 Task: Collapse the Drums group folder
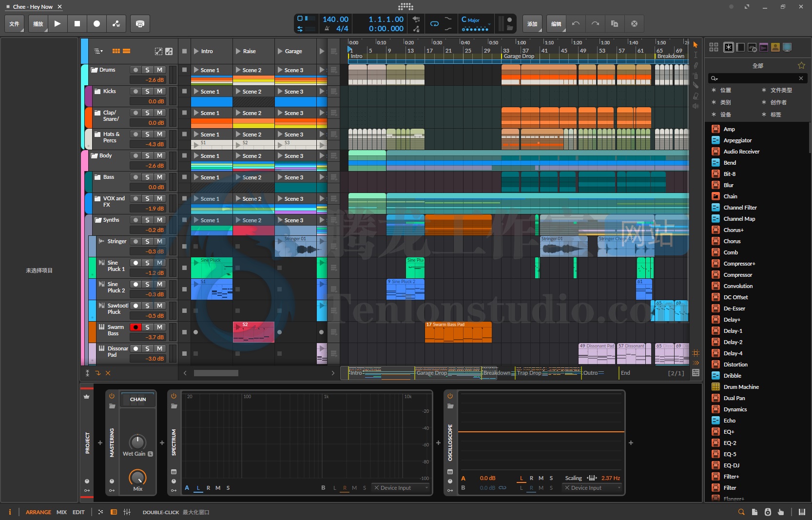coord(94,70)
